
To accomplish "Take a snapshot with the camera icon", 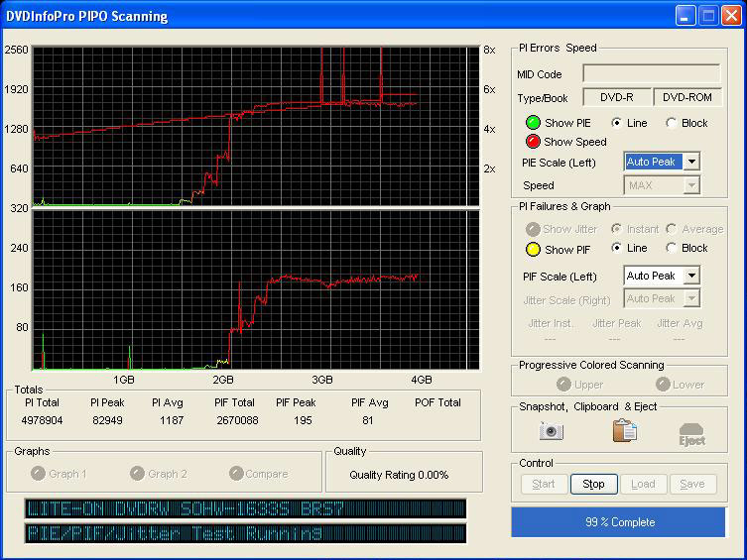I will tap(551, 431).
